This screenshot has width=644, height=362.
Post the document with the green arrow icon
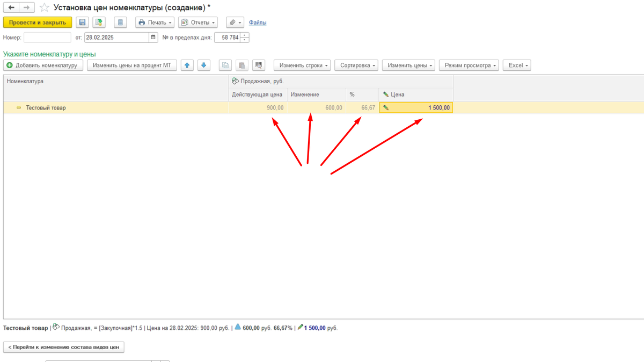99,23
